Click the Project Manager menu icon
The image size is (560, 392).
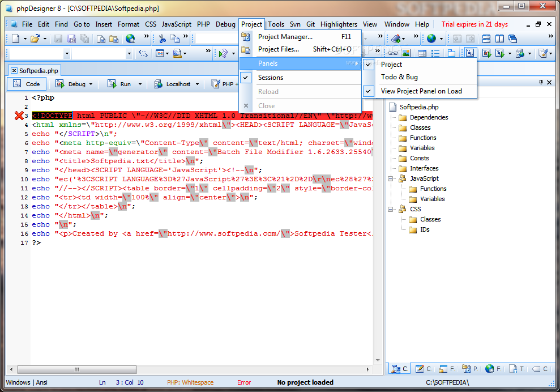point(246,36)
